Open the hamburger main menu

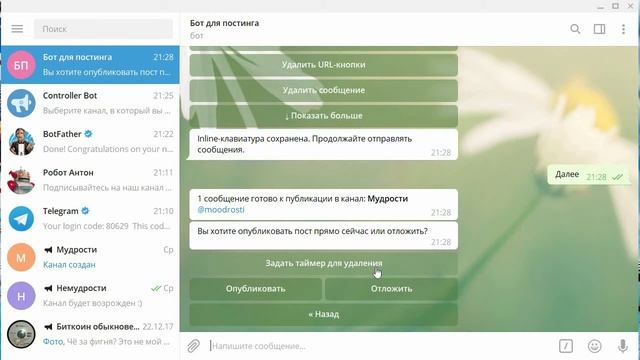(x=17, y=29)
